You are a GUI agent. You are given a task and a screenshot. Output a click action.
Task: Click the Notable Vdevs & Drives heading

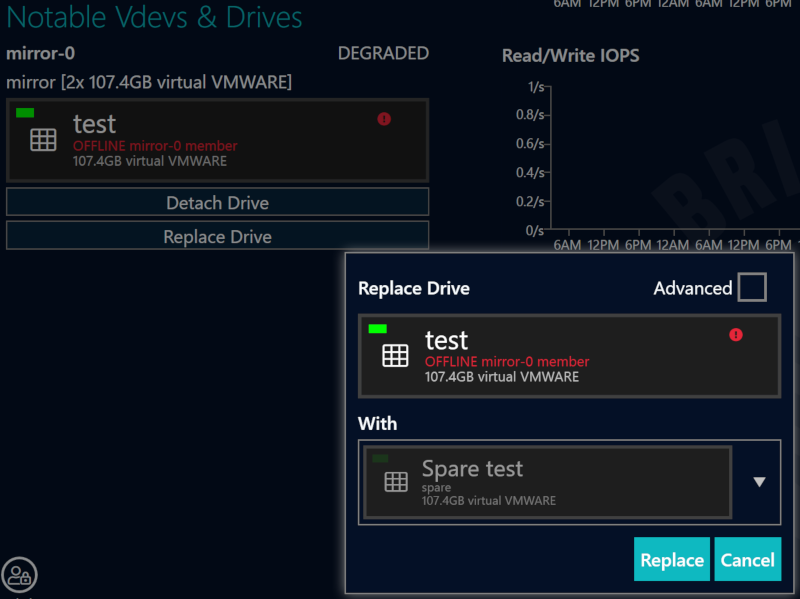point(154,17)
